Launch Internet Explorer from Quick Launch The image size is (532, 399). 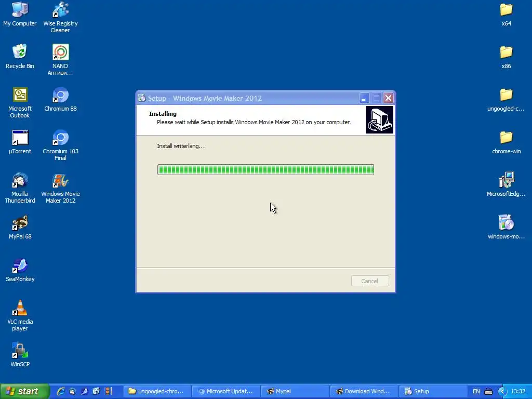click(x=61, y=391)
